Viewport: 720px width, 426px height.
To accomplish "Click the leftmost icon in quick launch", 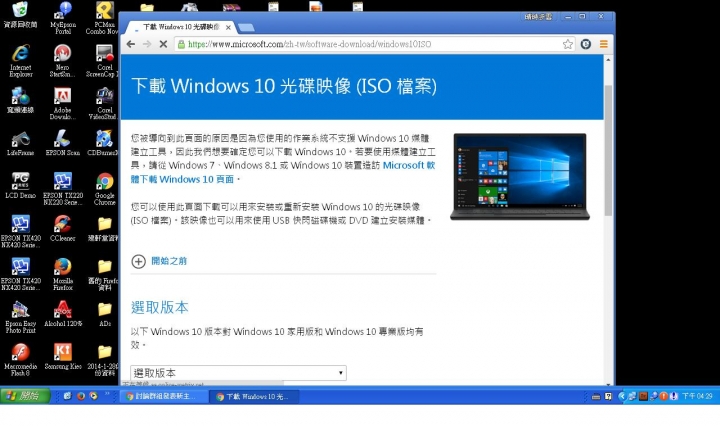I will [68, 396].
